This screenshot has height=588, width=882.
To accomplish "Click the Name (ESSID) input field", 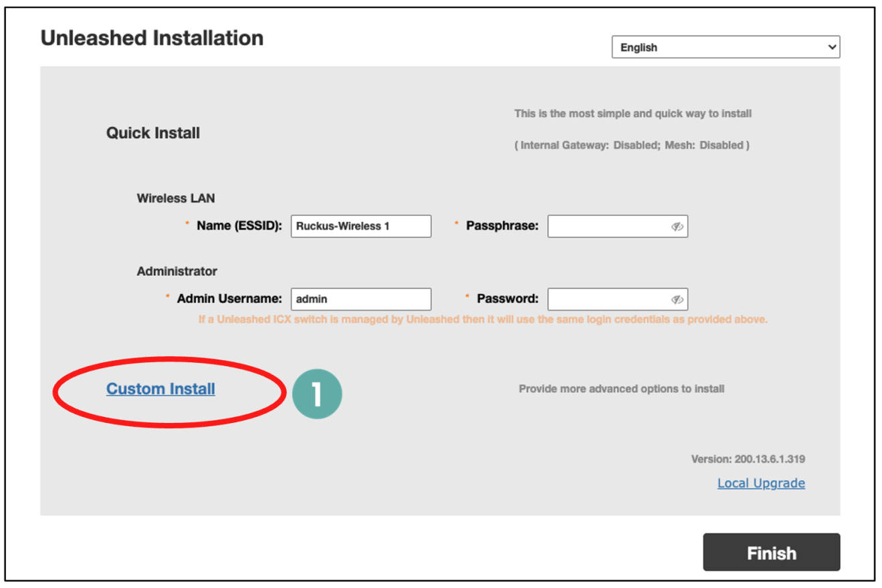I will [x=361, y=226].
